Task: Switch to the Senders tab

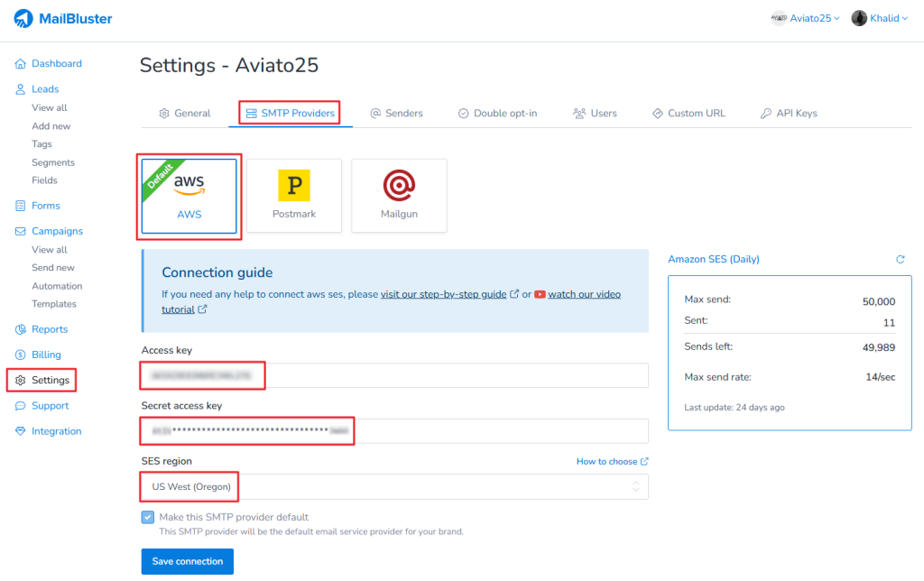Action: [x=397, y=113]
